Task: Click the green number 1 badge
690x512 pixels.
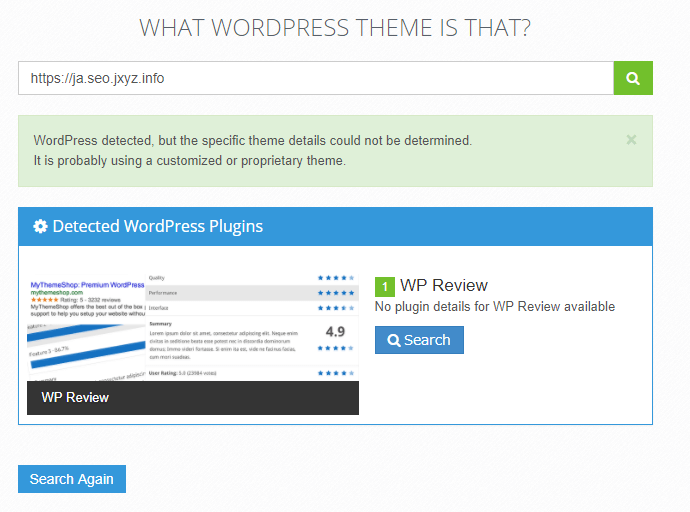Action: pyautogui.click(x=385, y=287)
